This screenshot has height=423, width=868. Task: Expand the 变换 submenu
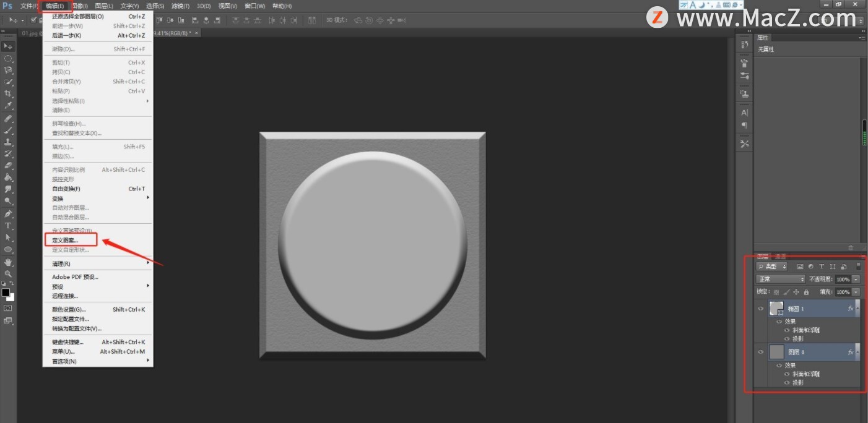point(98,199)
